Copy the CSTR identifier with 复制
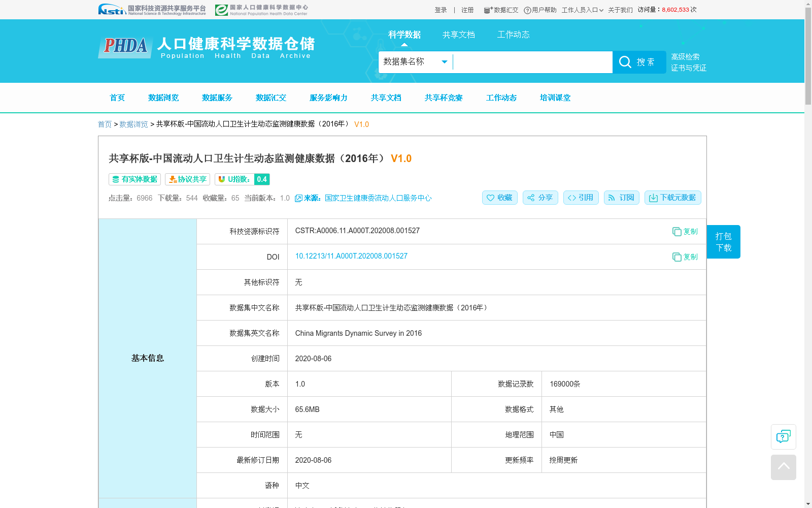 click(x=685, y=232)
